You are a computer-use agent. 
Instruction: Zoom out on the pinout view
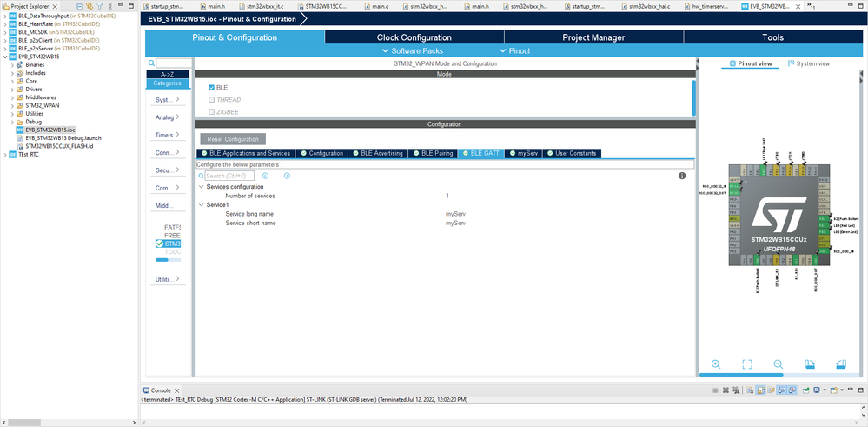779,364
